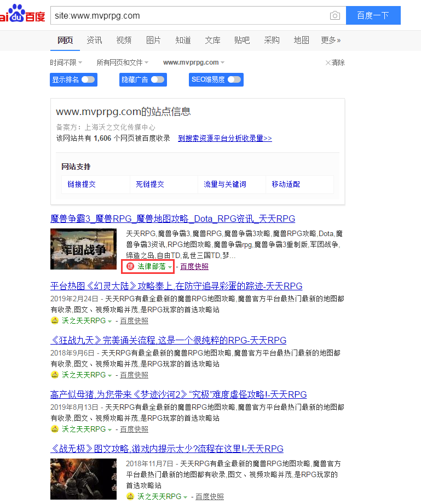The width and height of the screenshot is (421, 504).
Task: Open the 《狂战九天》完美通关流程 result title
Action: pos(168,340)
